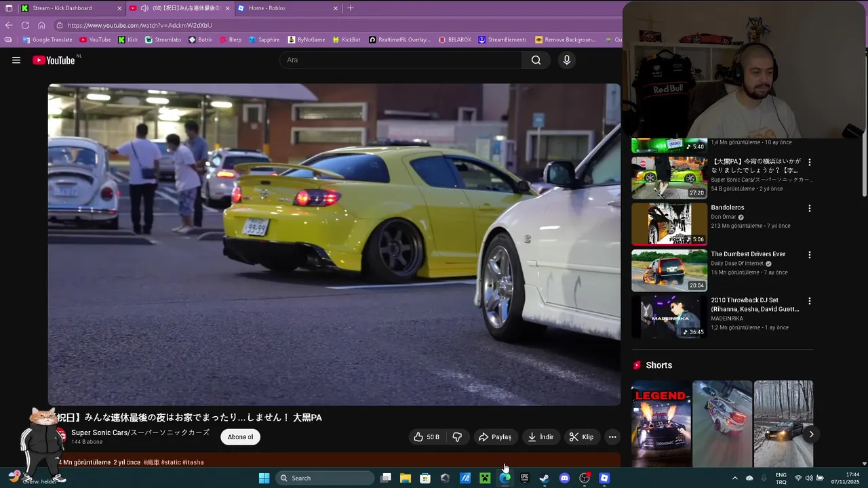Image resolution: width=868 pixels, height=488 pixels.
Task: Open options for The Dumbest Drivers Ever
Action: tap(809, 255)
